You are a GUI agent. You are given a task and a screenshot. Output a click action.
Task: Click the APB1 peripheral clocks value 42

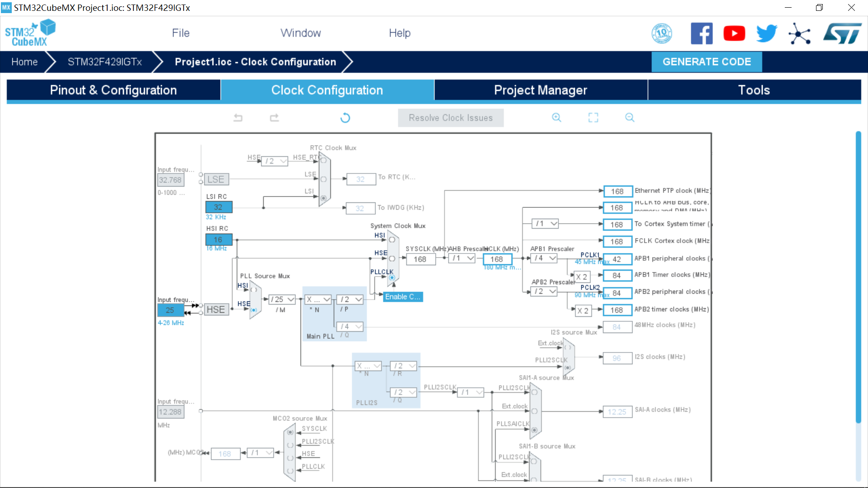click(617, 259)
